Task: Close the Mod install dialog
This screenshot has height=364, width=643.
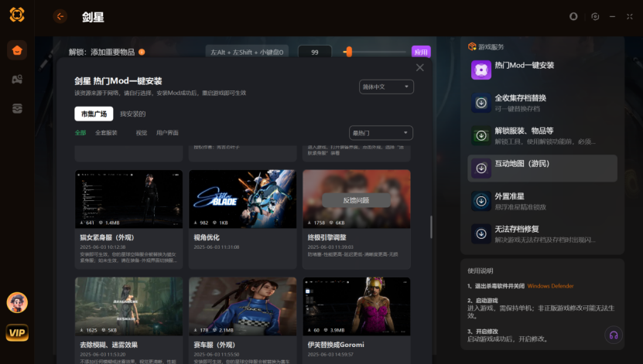Action: tap(419, 67)
